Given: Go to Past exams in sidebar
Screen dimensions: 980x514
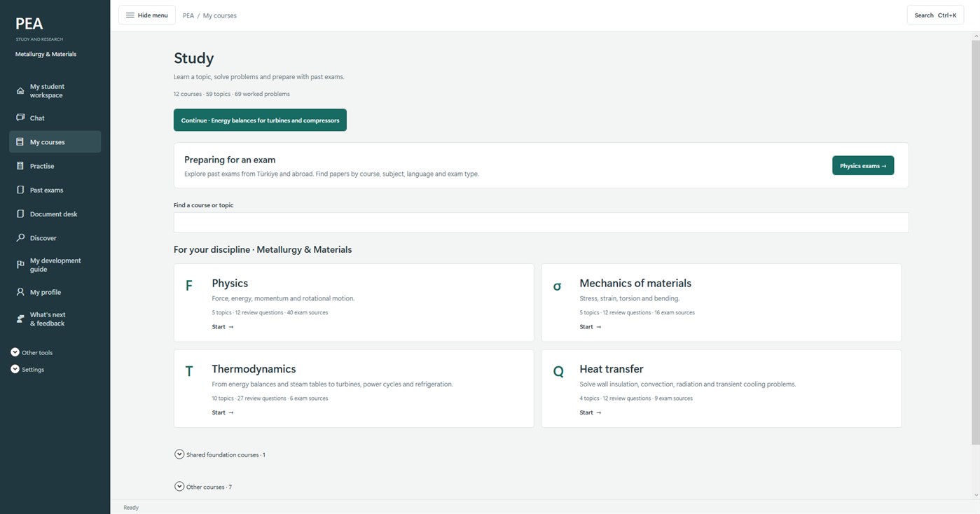Looking at the screenshot, I should click(55, 190).
